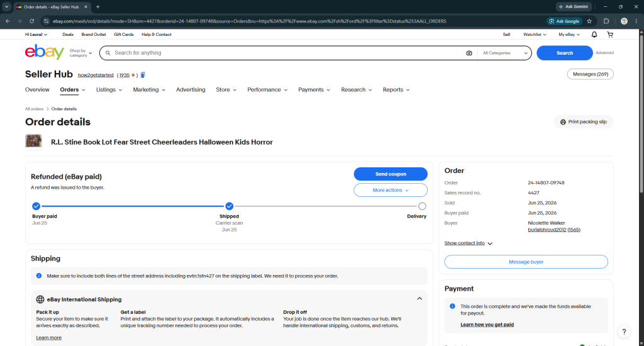
Task: Open the shopping cart icon
Action: coord(610,35)
